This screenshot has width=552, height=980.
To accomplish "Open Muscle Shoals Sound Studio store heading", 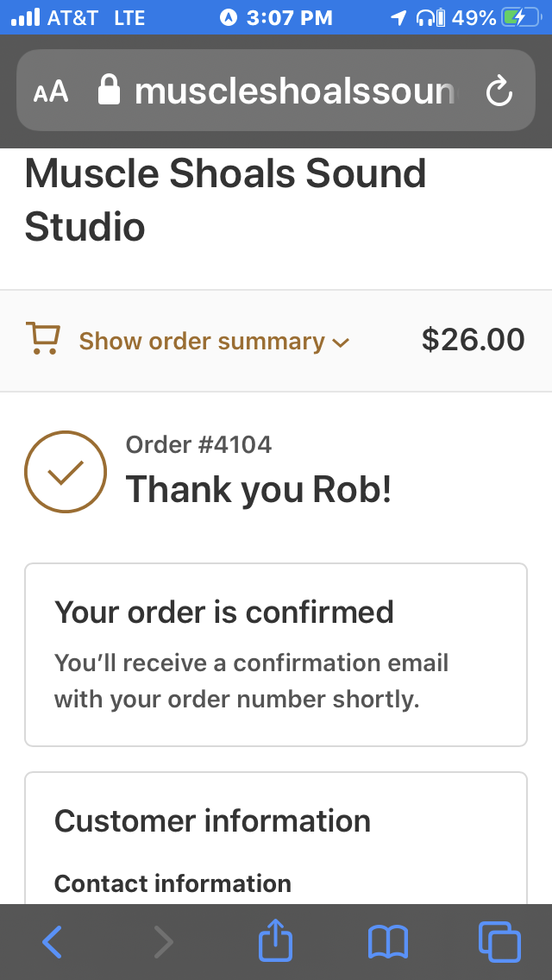I will [225, 199].
